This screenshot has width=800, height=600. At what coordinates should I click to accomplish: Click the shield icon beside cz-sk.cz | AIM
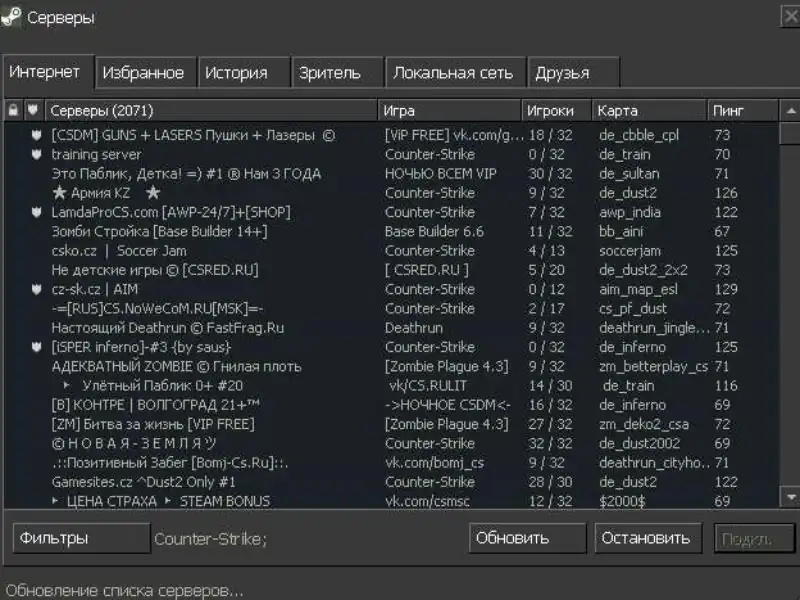pos(36,289)
